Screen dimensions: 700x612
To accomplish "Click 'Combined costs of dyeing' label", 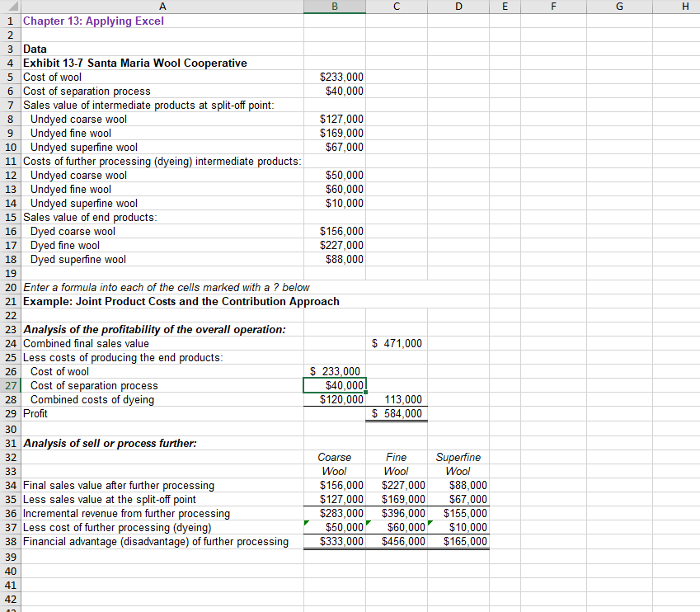I will (92, 399).
